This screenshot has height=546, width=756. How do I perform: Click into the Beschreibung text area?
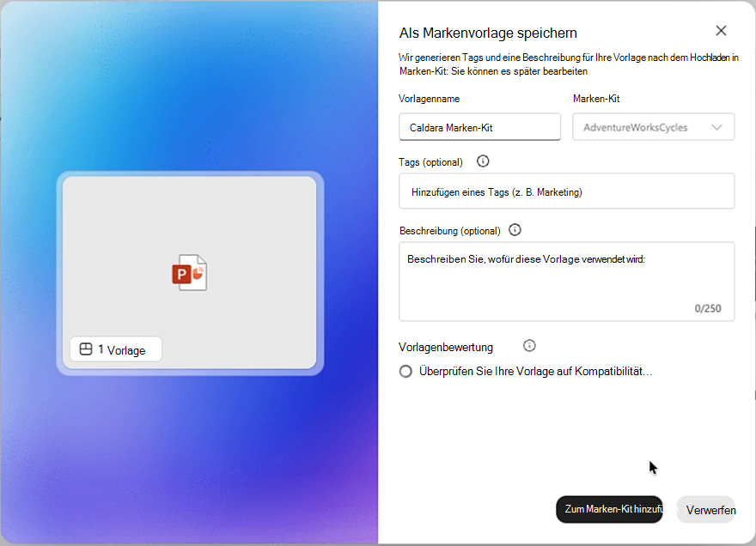coord(566,282)
